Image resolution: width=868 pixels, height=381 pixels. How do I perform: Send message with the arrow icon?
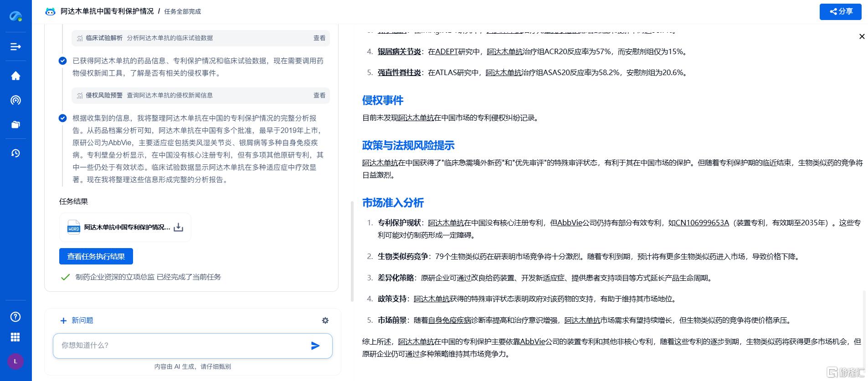coord(315,346)
